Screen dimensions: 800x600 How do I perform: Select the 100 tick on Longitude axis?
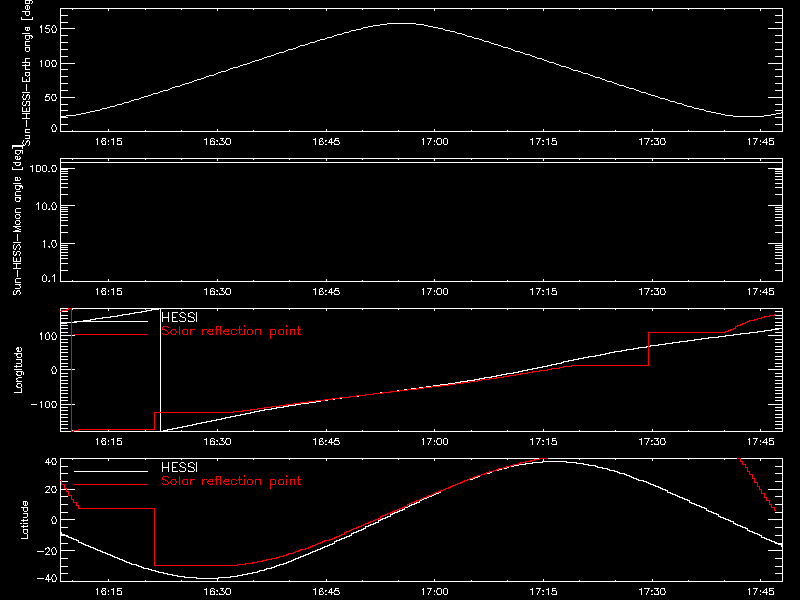(47, 336)
